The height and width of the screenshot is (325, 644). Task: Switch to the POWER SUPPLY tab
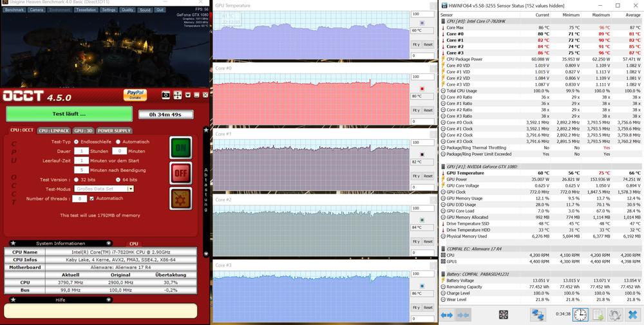113,131
